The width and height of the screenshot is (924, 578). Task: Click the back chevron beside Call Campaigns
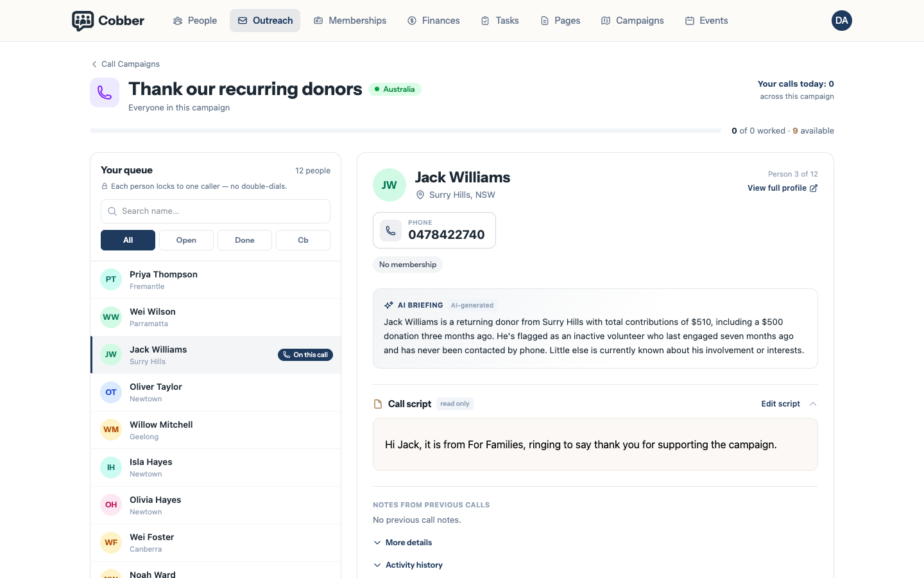click(x=94, y=64)
